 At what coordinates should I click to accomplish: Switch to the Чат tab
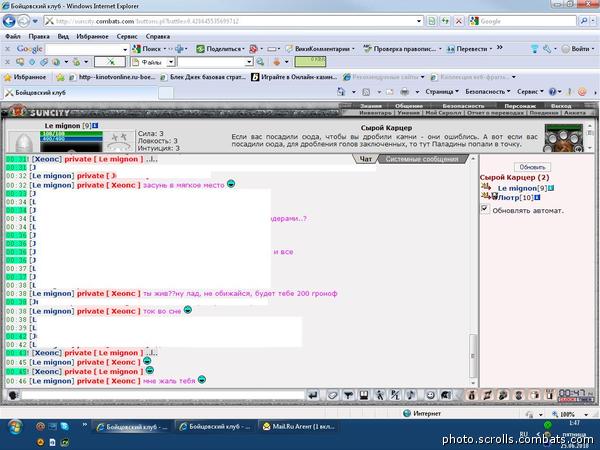click(x=365, y=159)
